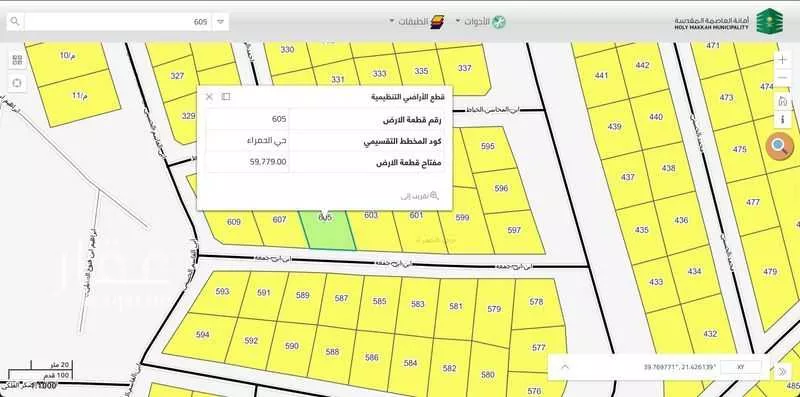Zoom out with the minus button
Image resolution: width=800 pixels, height=397 pixels.
click(x=782, y=79)
